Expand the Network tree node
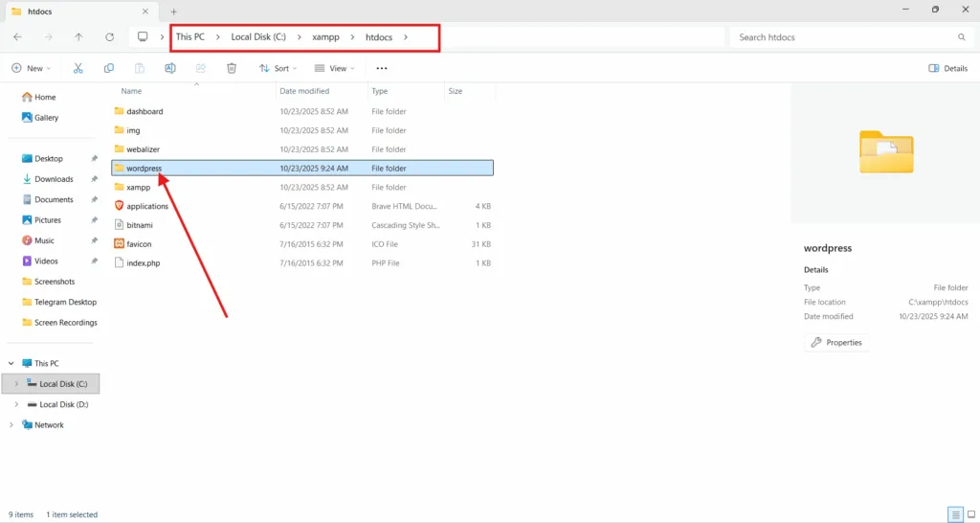This screenshot has width=980, height=523. click(11, 424)
